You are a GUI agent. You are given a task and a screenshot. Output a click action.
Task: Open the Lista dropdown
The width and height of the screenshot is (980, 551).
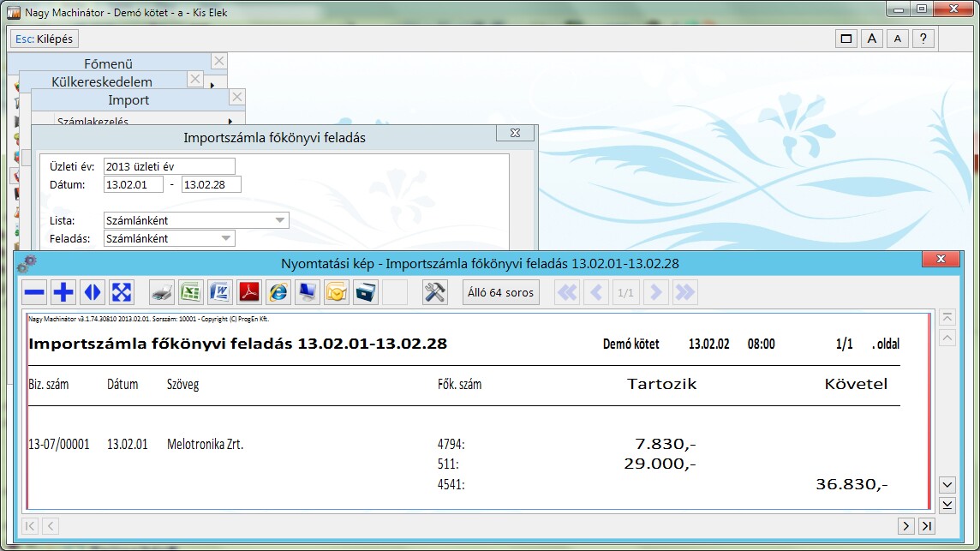(280, 220)
